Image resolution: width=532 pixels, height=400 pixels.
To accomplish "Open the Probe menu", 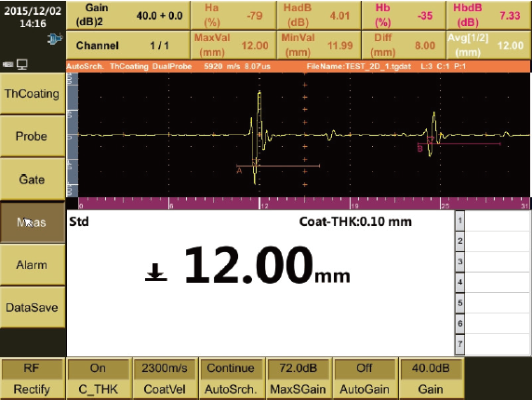I will point(33,136).
